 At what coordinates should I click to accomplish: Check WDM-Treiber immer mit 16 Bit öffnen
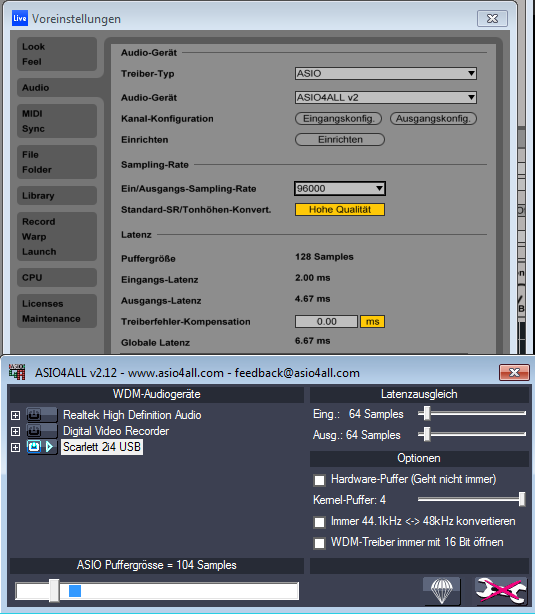point(319,543)
